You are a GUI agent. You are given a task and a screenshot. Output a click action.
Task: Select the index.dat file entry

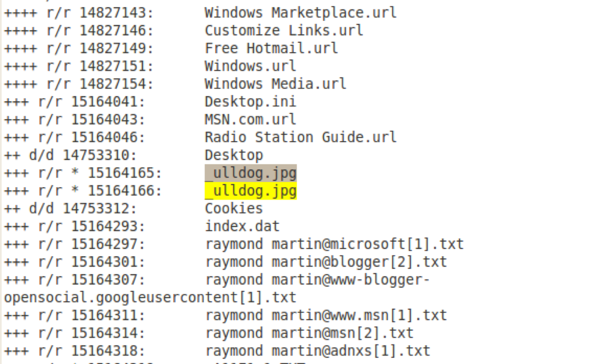click(x=242, y=226)
